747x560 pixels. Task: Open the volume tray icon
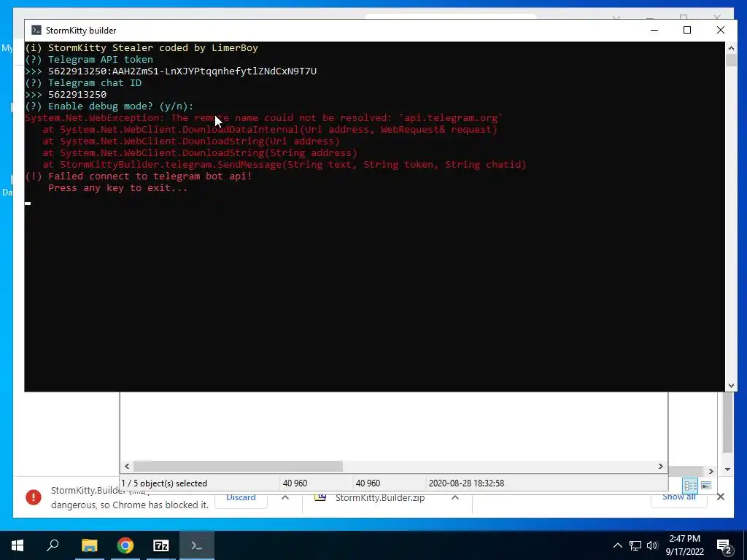point(652,545)
